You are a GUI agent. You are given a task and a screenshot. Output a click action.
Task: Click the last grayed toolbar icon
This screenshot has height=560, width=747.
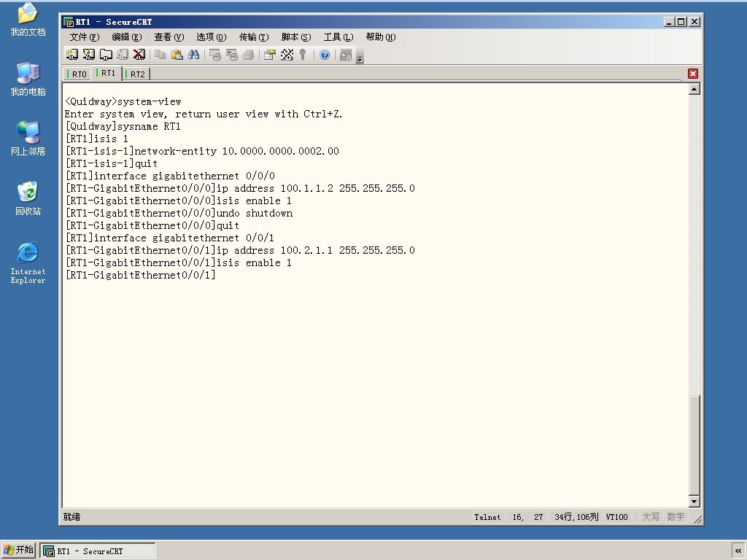pyautogui.click(x=346, y=55)
